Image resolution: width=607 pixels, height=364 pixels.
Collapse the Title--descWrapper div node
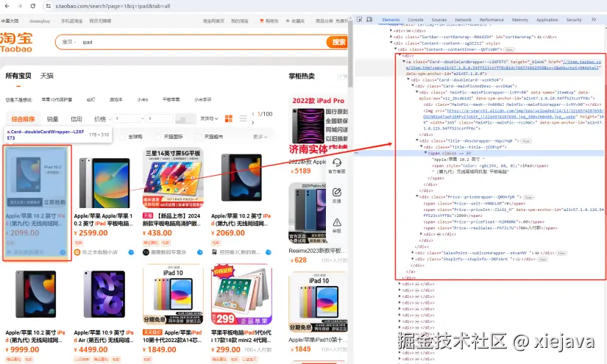[x=417, y=140]
